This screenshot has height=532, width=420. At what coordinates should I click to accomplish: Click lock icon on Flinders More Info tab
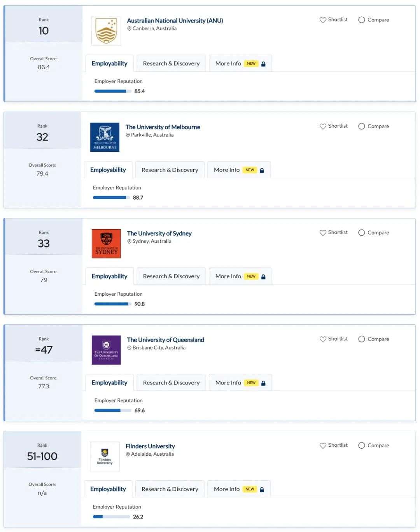262,489
